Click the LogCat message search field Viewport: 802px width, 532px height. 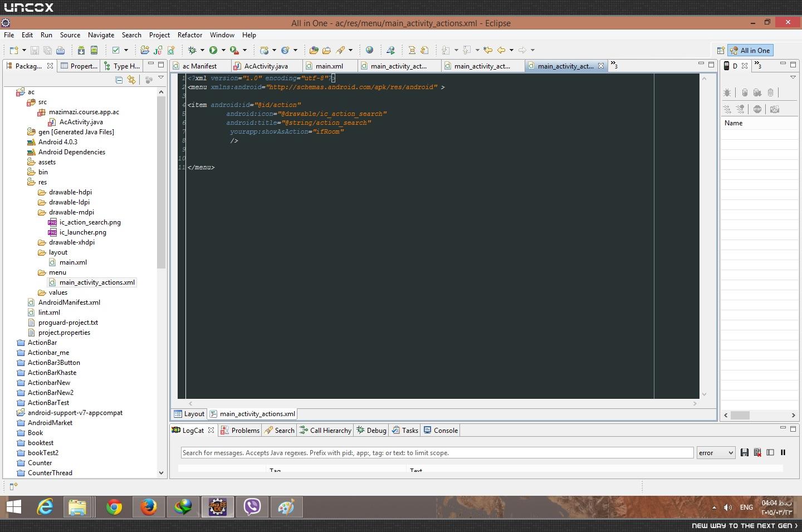[x=437, y=453]
